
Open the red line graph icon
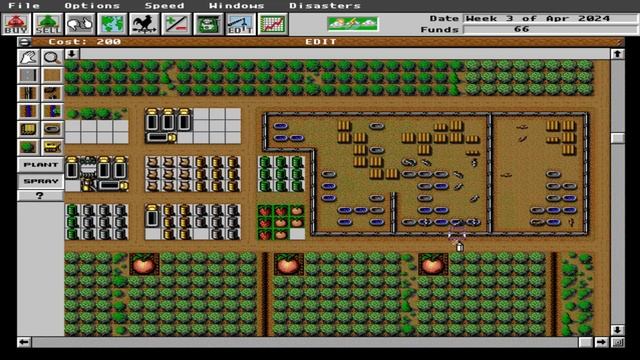pyautogui.click(x=273, y=24)
